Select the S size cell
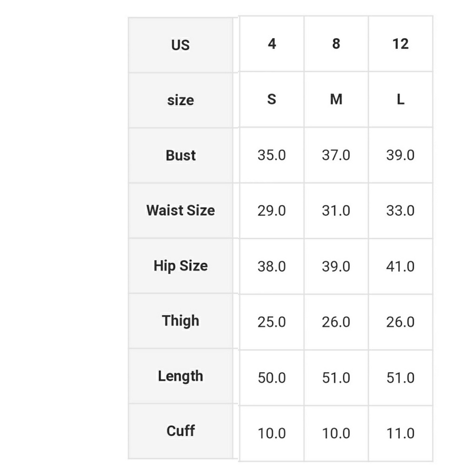 (272, 99)
